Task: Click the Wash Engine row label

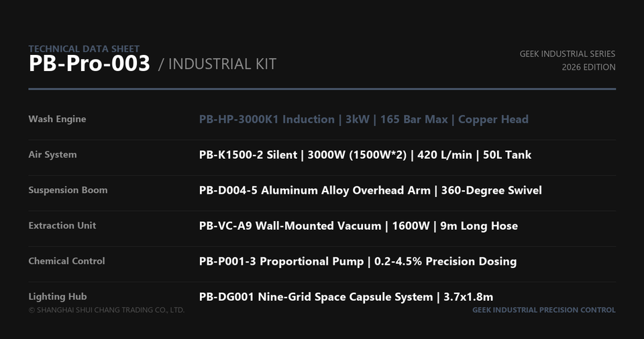Action: 57,119
